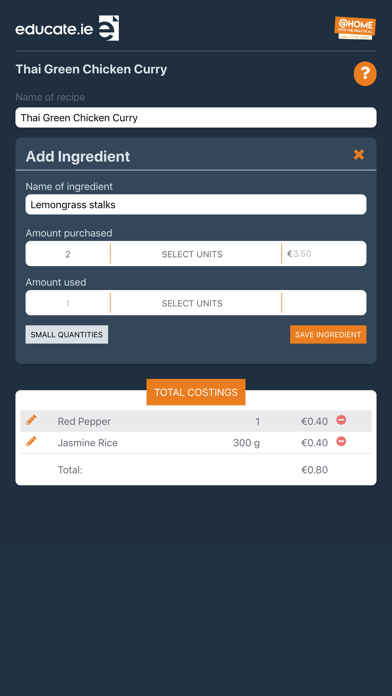Edit the Red Pepper ingredient
The height and width of the screenshot is (696, 392).
pos(31,420)
